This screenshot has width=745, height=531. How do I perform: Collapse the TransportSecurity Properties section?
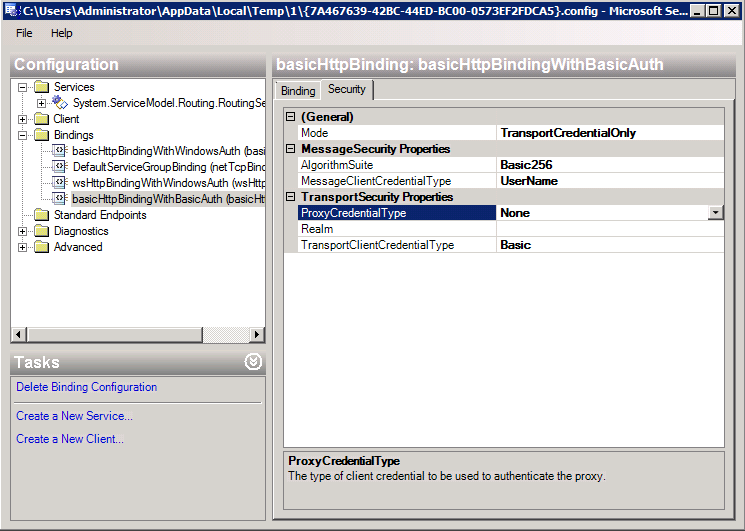[x=291, y=197]
